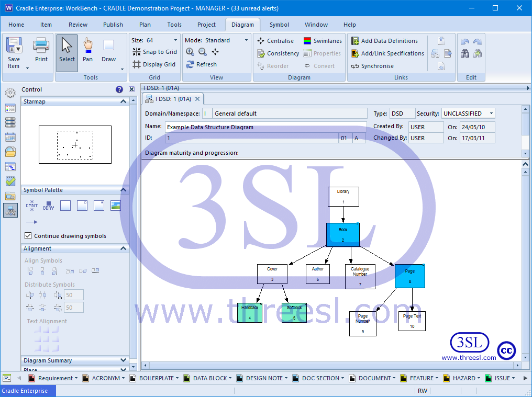Image resolution: width=532 pixels, height=397 pixels.
Task: Click the www.threesl.com link
Action: pos(469,357)
